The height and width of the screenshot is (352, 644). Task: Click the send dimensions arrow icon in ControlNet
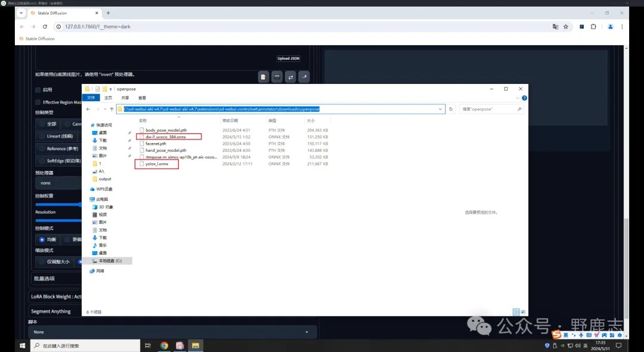coord(304,77)
